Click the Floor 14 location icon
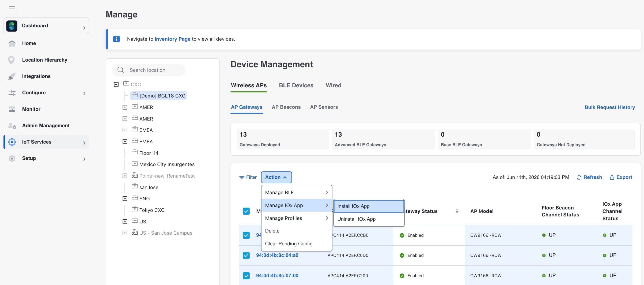 coord(135,152)
